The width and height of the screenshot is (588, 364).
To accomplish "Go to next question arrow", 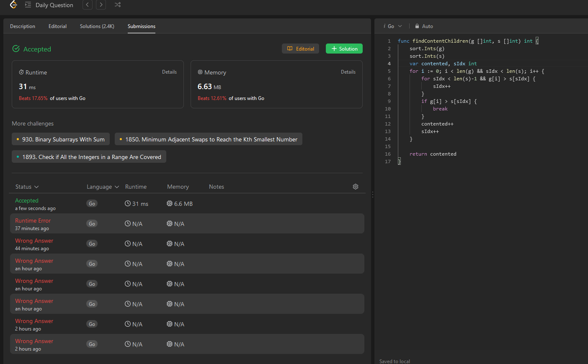I will (x=101, y=5).
